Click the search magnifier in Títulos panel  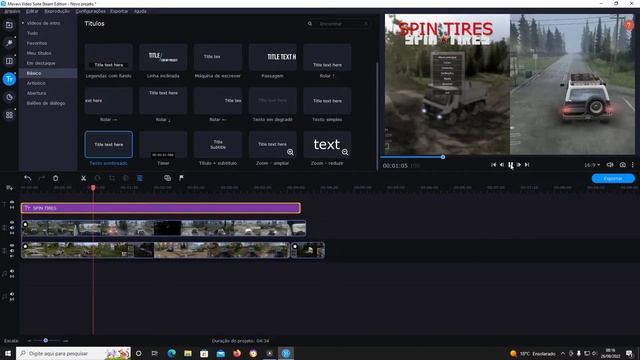pos(310,24)
